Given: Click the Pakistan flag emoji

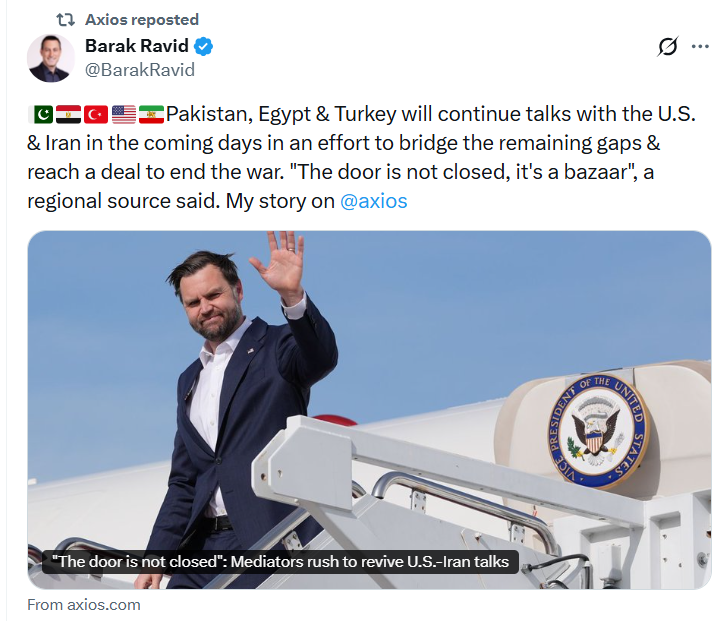Looking at the screenshot, I should coord(40,113).
